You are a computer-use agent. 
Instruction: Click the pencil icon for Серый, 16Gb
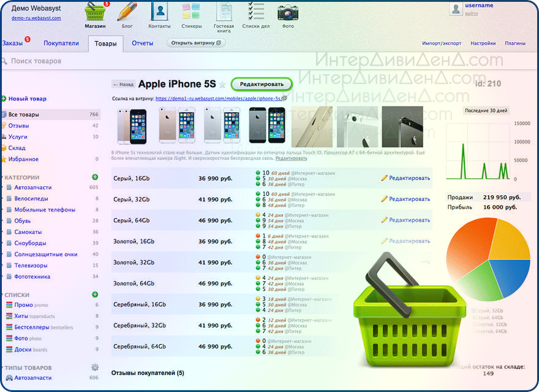point(384,178)
